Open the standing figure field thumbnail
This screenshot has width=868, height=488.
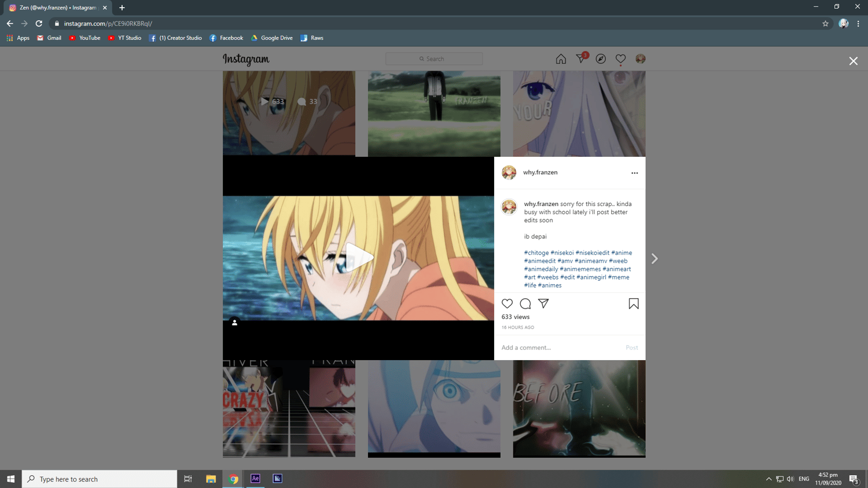click(434, 113)
